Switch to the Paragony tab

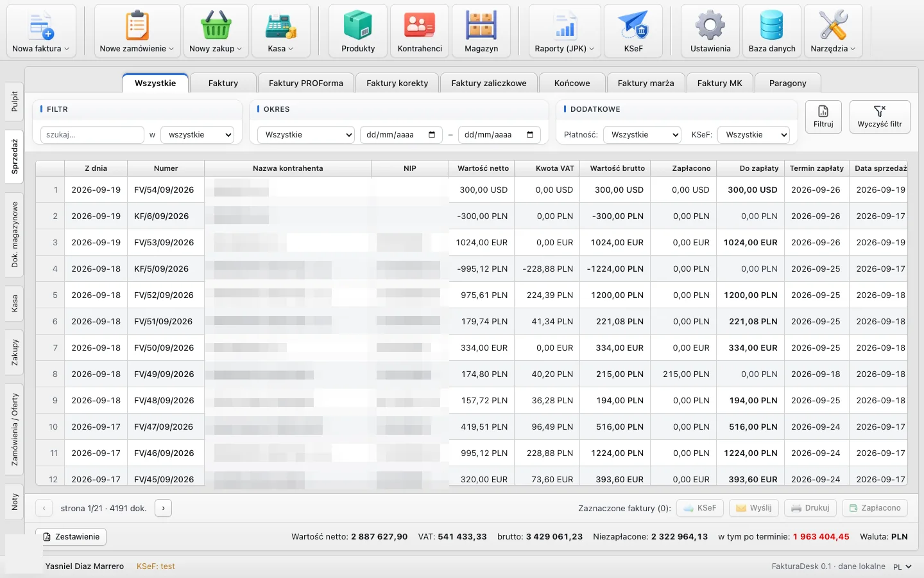(x=788, y=83)
